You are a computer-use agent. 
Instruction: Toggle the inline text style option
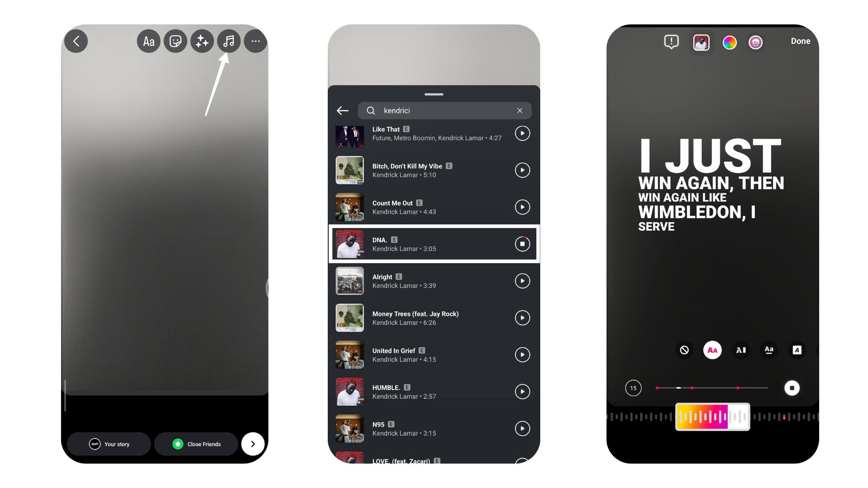point(741,350)
